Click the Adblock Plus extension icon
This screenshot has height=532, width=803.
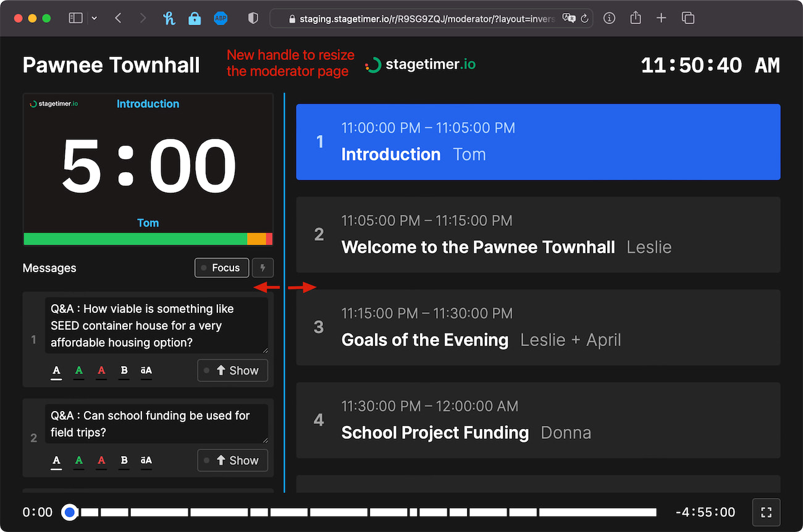coord(221,19)
